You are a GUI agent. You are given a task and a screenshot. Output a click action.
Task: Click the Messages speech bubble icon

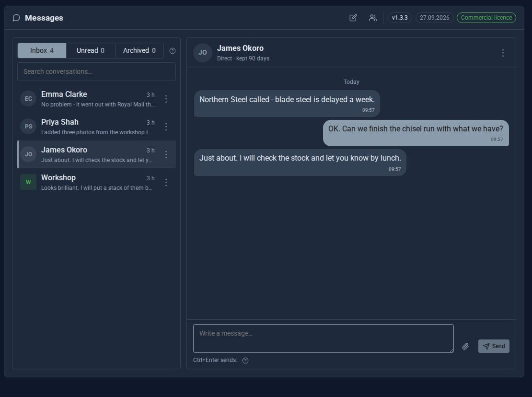[x=16, y=18]
